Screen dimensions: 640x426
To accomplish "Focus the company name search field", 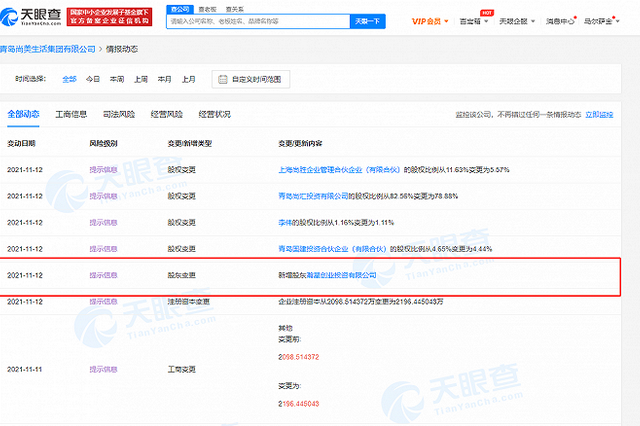I will click(258, 21).
